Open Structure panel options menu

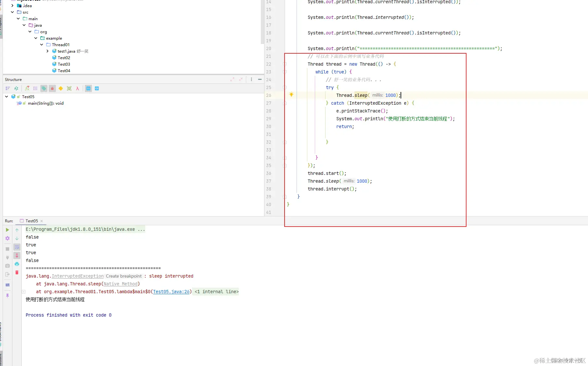(251, 79)
